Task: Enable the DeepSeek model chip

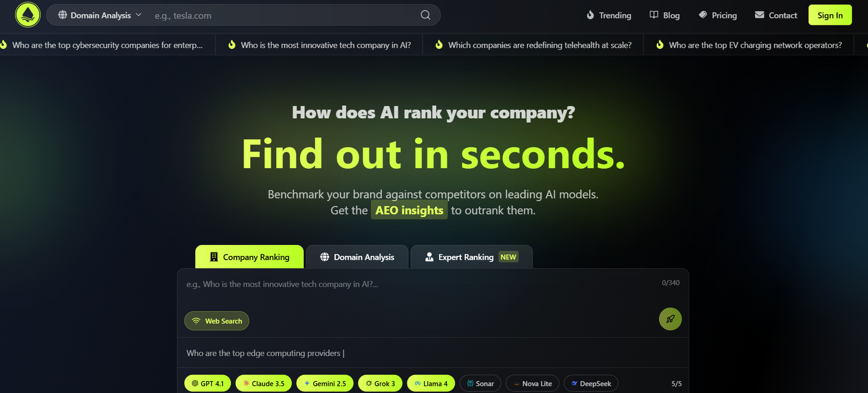Action: [591, 383]
